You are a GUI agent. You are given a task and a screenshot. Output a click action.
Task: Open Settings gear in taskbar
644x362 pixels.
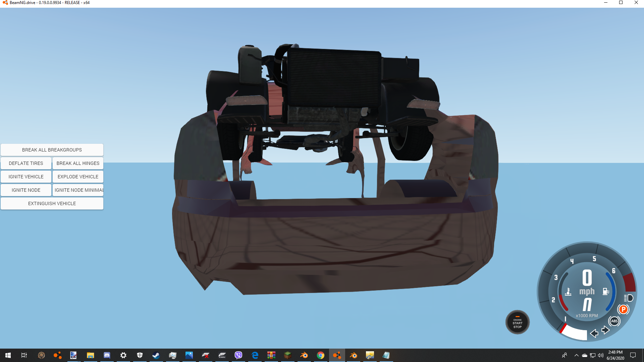pyautogui.click(x=123, y=355)
